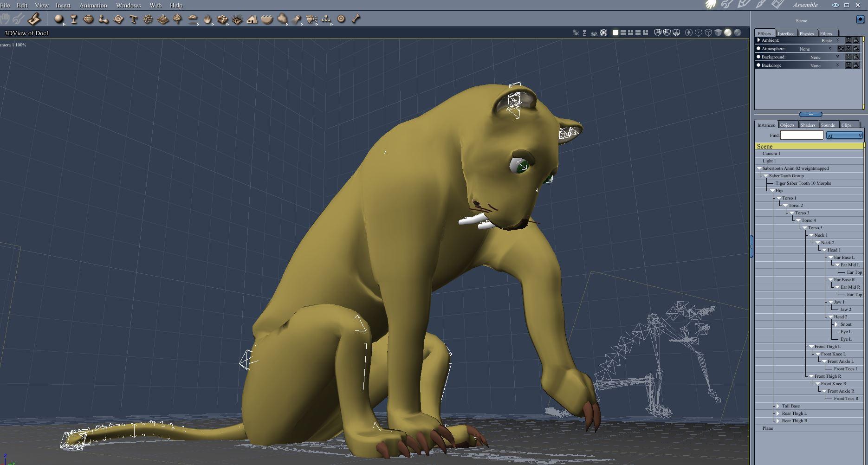Click the circular target helper icon
This screenshot has width=868, height=465.
coord(341,19)
